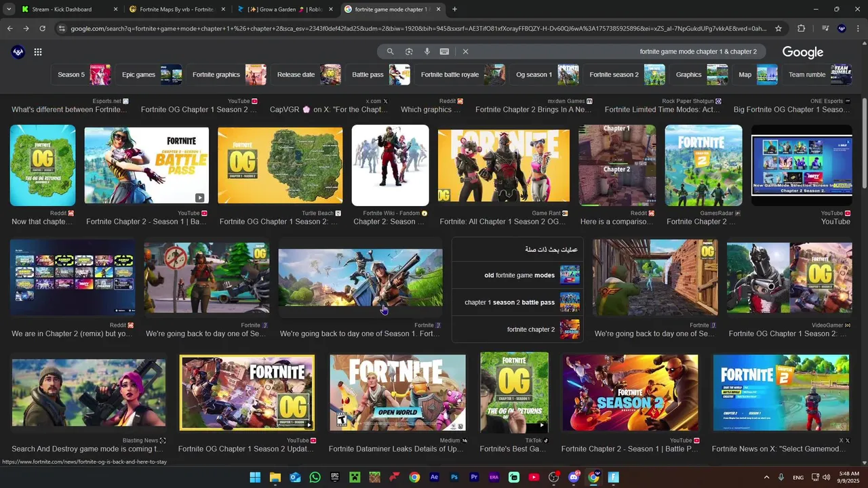Viewport: 868px width, 488px height.
Task: Select the Team rumble filter chip
Action: [817, 75]
